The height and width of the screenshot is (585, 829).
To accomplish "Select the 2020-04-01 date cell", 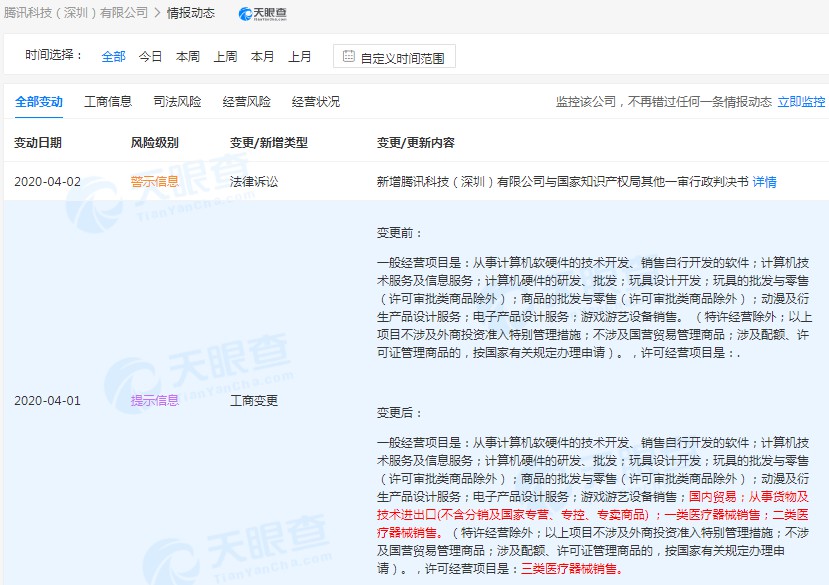I will pyautogui.click(x=48, y=401).
